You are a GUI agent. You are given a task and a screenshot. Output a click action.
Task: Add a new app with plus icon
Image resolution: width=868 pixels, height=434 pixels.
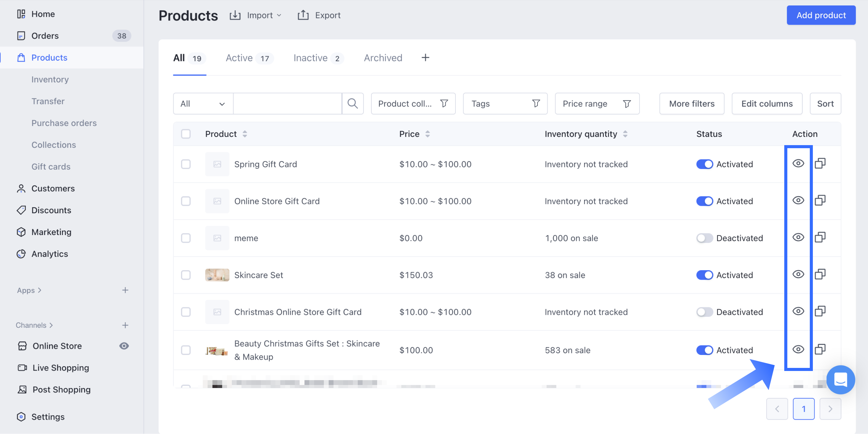[x=125, y=290]
